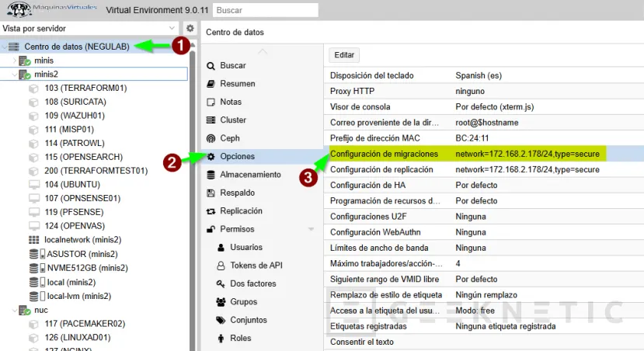Select 117 (PACEMAKER02) in tree
The height and width of the screenshot is (351, 644).
coord(85,324)
